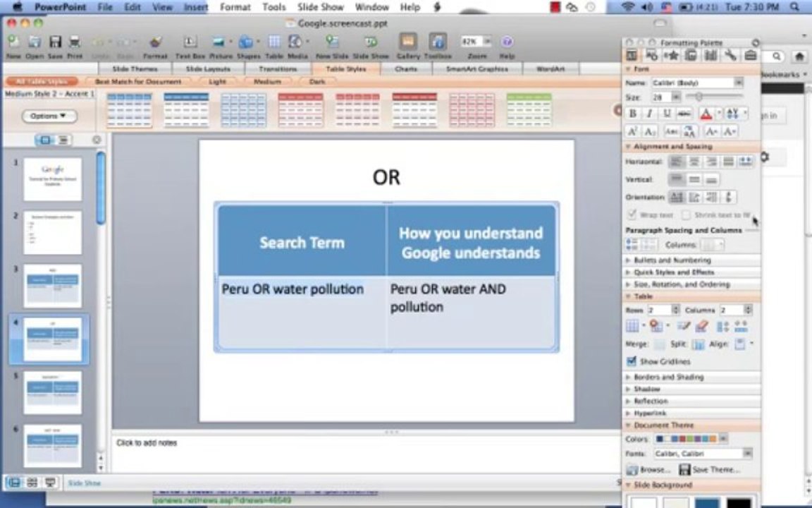Toggle the Show Gridlines checkbox
This screenshot has width=812, height=508.
[x=632, y=361]
